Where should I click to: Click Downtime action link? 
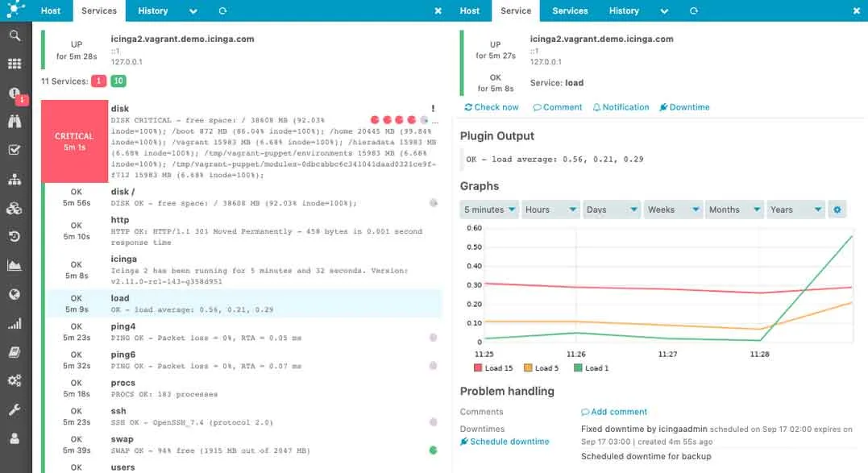pos(685,107)
